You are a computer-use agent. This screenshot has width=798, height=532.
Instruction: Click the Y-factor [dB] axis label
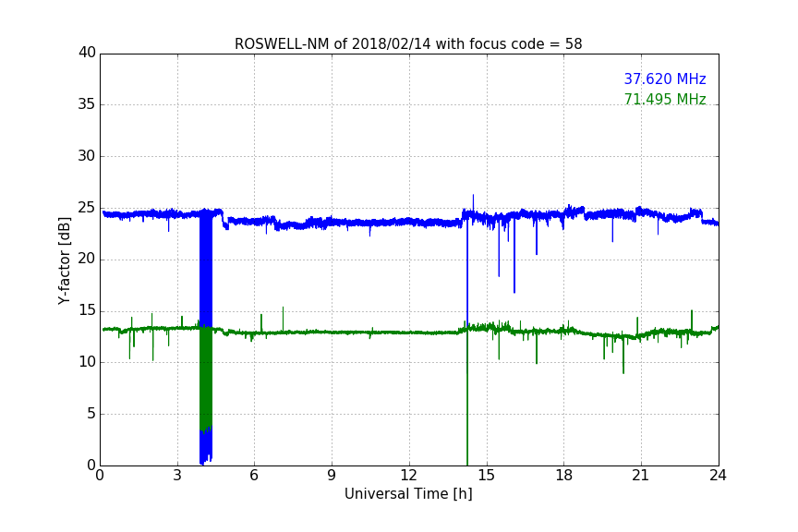pyautogui.click(x=64, y=260)
